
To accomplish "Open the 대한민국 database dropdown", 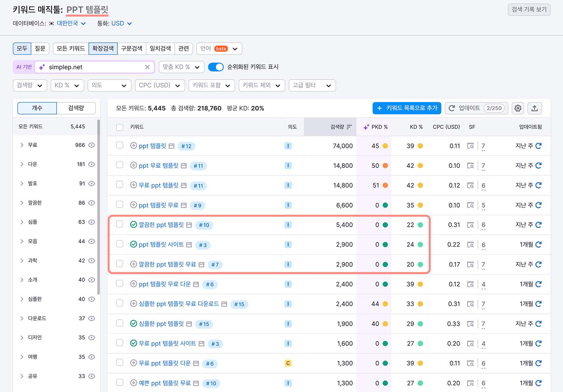I will 71,23.
